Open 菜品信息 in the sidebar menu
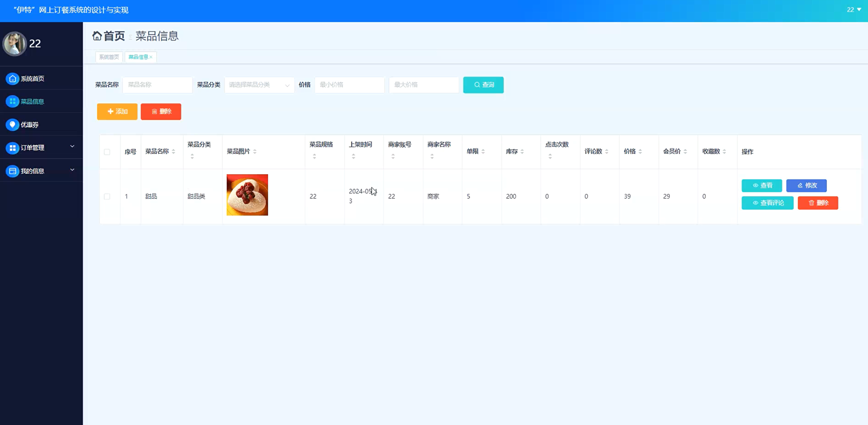Viewport: 868px width, 425px height. click(x=41, y=102)
